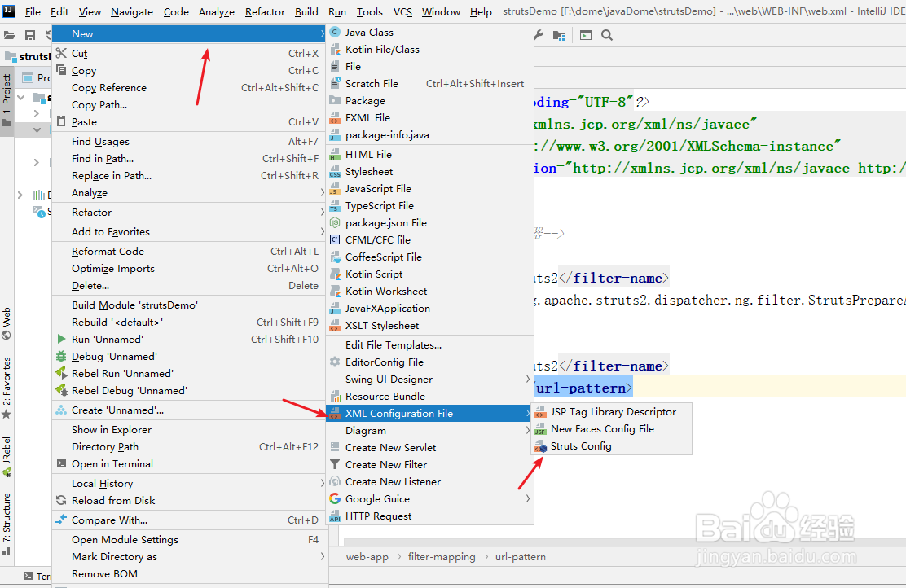Open the Navigate menu
The width and height of the screenshot is (906, 588).
click(132, 11)
